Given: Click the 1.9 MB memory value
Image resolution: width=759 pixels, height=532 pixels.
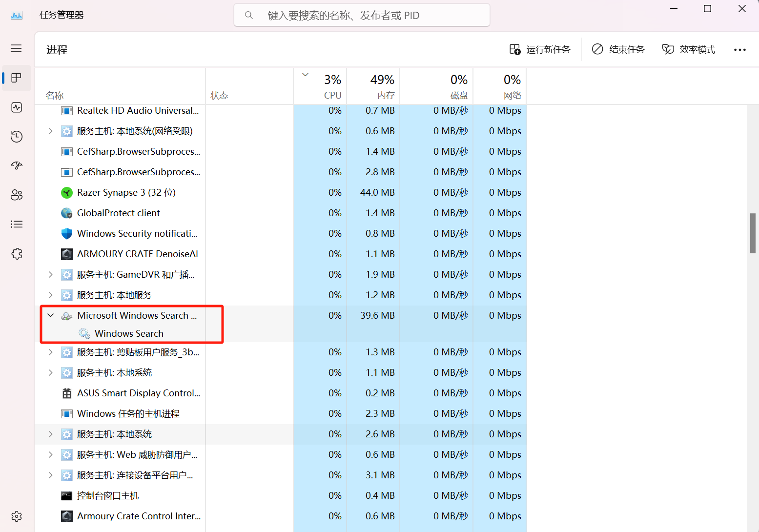Looking at the screenshot, I should [380, 275].
